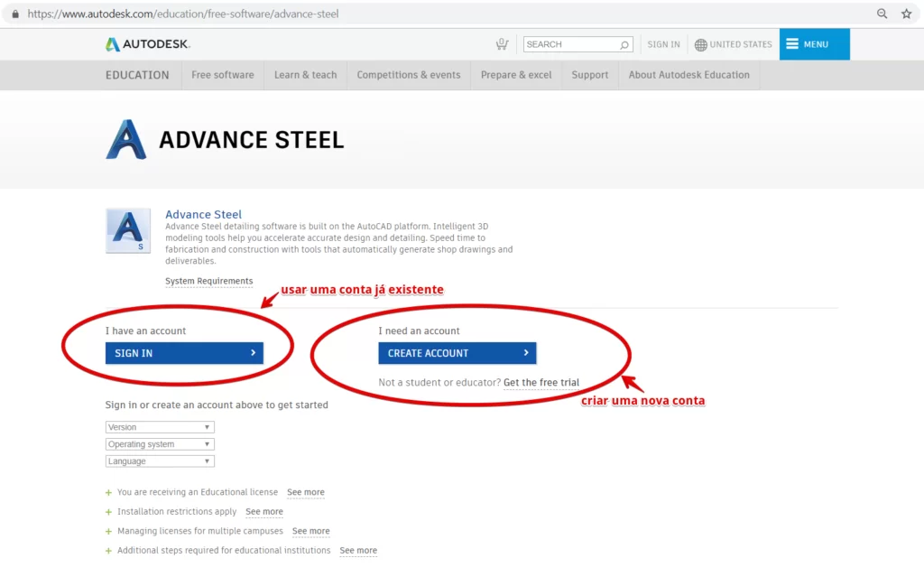Click See more for Educational license

[306, 492]
